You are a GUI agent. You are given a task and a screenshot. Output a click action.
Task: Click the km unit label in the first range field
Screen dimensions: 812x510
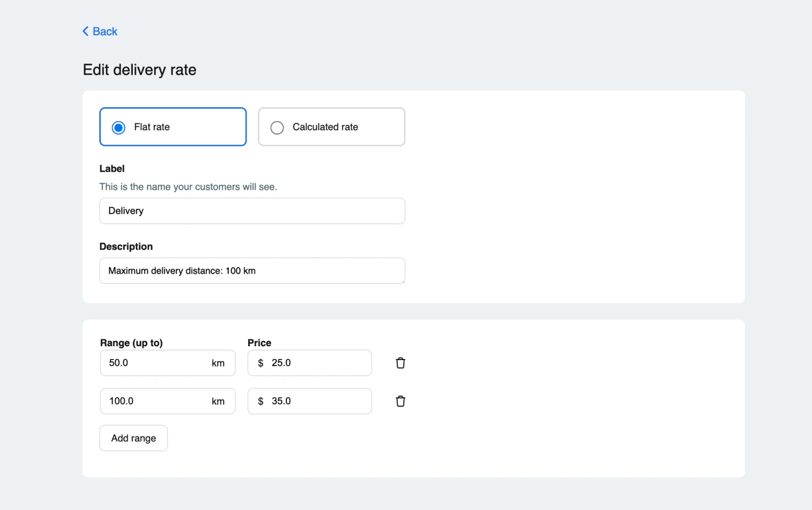coord(218,363)
